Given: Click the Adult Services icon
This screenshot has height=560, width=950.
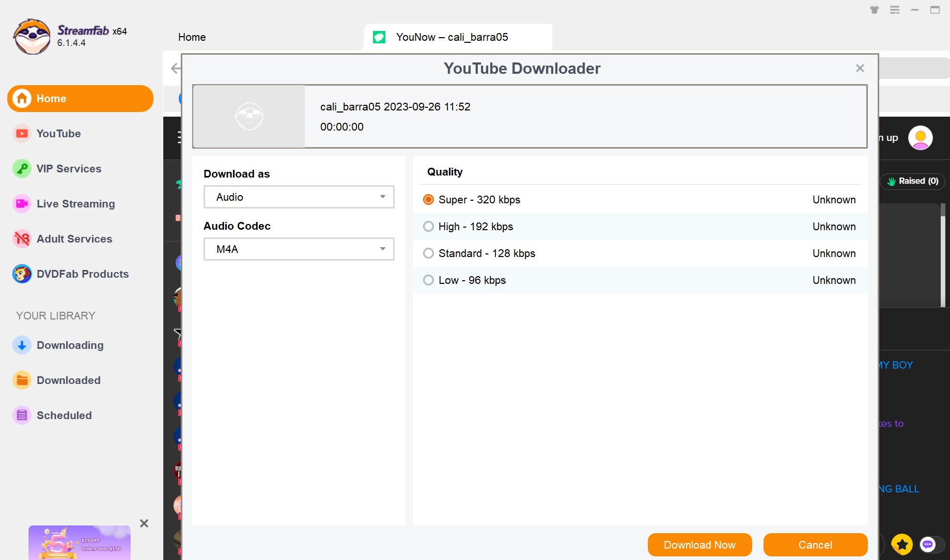Looking at the screenshot, I should point(22,239).
